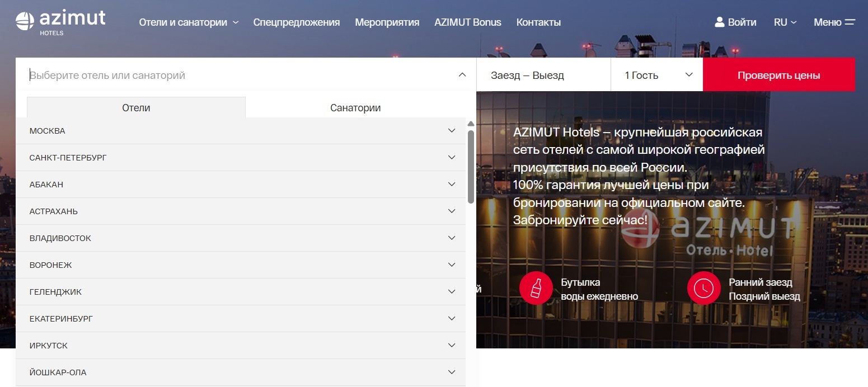Expand the МОСКВА city row
Screen dimensions: 868x387
click(x=241, y=131)
